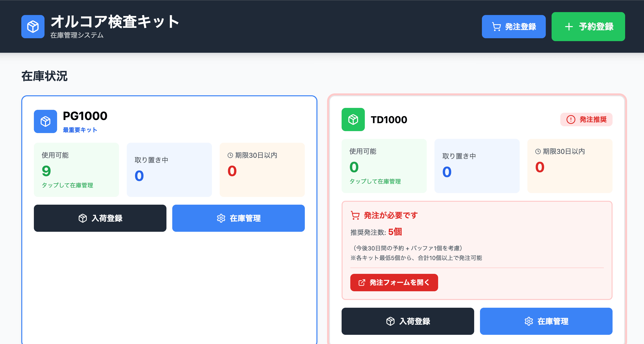
Task: Click the app logo box icon in header
Action: click(33, 27)
